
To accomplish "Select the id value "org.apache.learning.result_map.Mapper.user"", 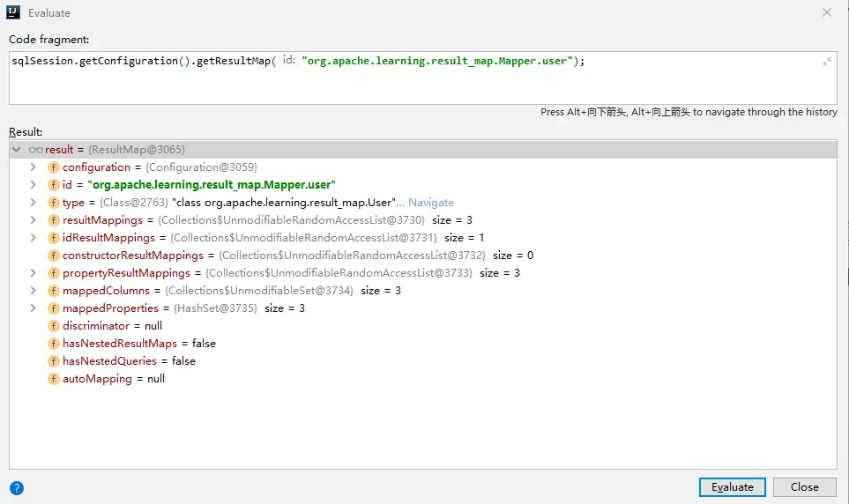I will (212, 185).
